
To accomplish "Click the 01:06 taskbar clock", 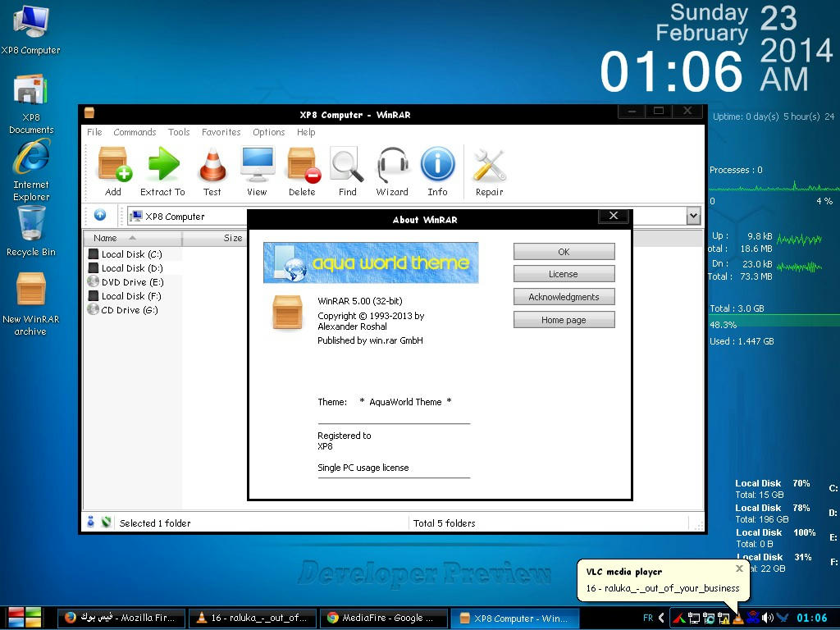I will 811,618.
